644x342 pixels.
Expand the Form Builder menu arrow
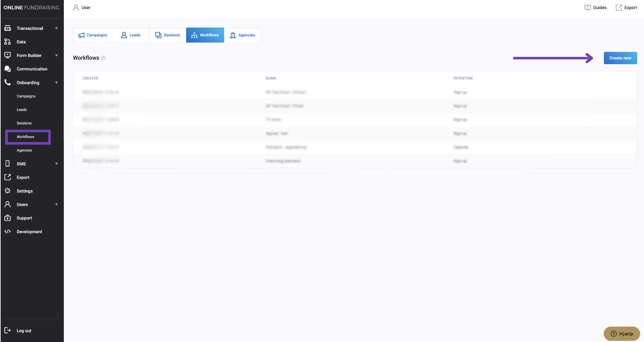pyautogui.click(x=57, y=55)
